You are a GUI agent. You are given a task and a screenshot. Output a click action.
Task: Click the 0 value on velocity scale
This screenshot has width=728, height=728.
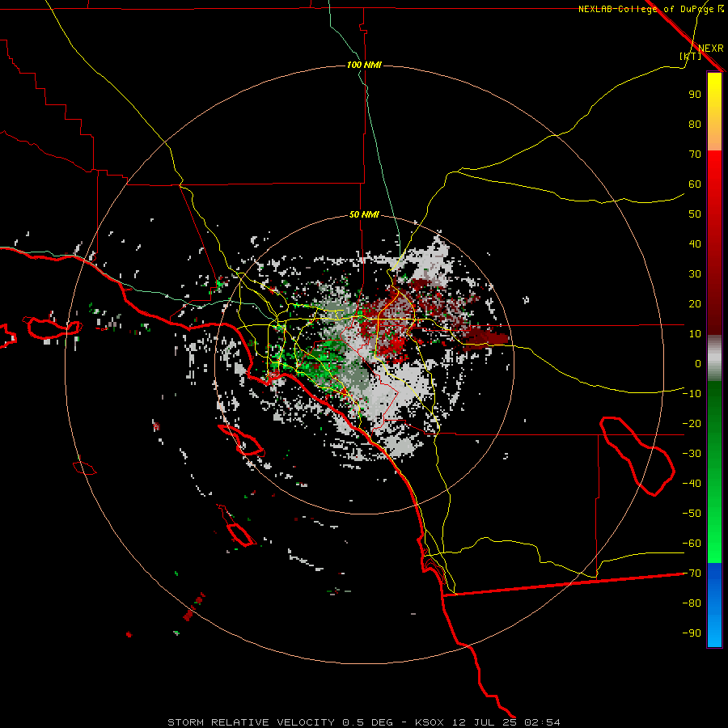(x=698, y=364)
